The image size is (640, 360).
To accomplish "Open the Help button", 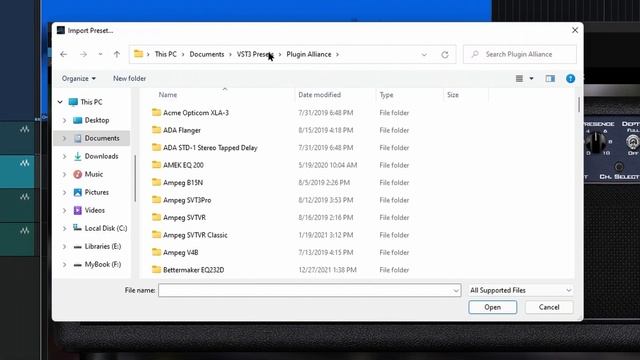I will [570, 79].
